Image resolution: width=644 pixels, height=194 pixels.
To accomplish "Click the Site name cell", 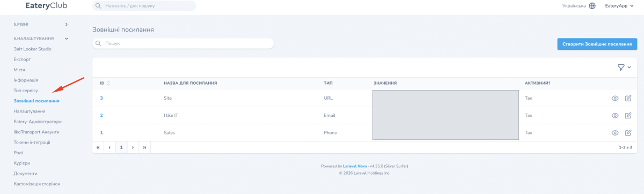I will (167, 98).
